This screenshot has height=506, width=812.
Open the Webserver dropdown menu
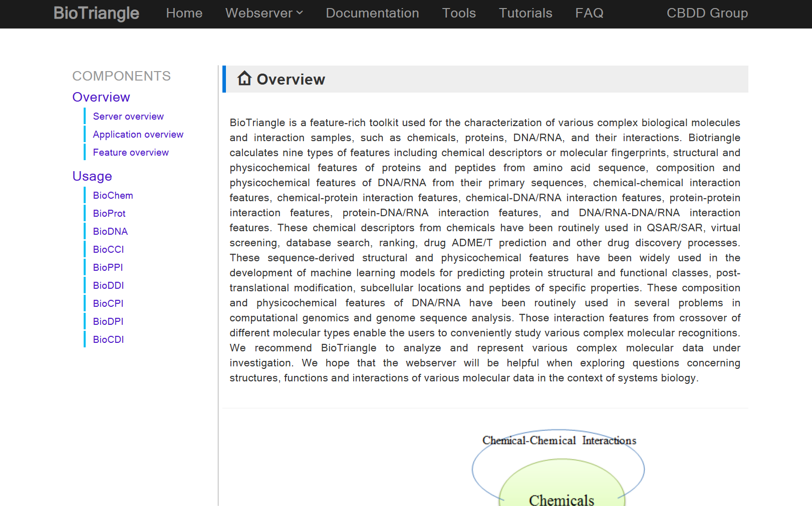coord(264,13)
